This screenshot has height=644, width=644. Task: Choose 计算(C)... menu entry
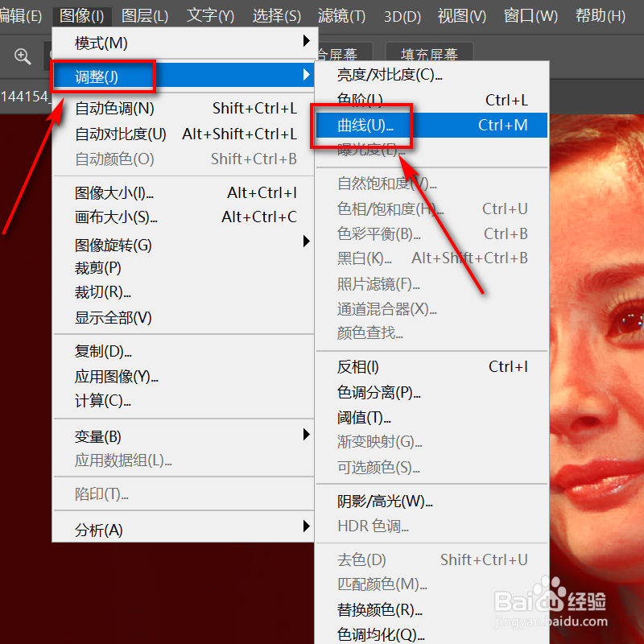point(184,400)
